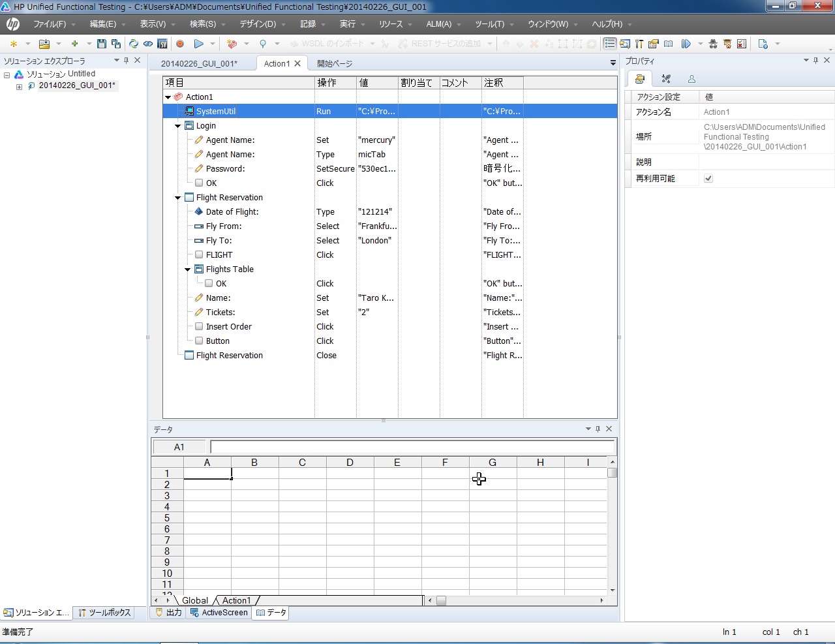Select the SystemUtil step row
The image size is (835, 644).
390,112
